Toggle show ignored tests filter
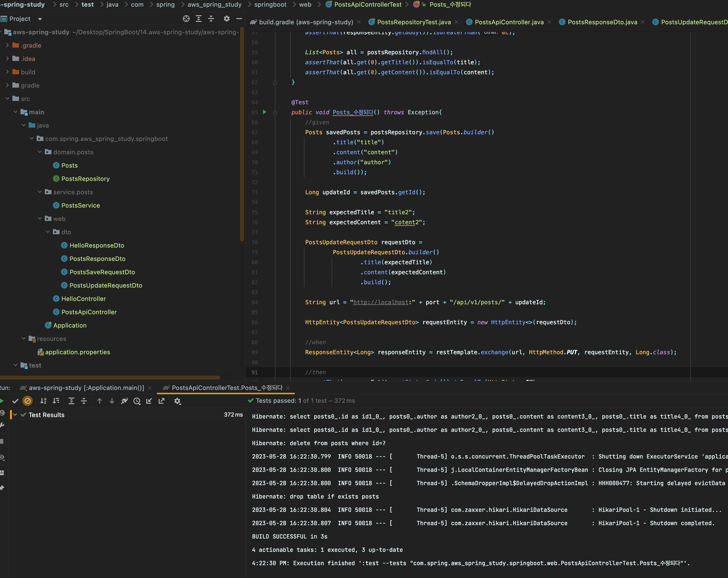The width and height of the screenshot is (728, 578). [28, 401]
